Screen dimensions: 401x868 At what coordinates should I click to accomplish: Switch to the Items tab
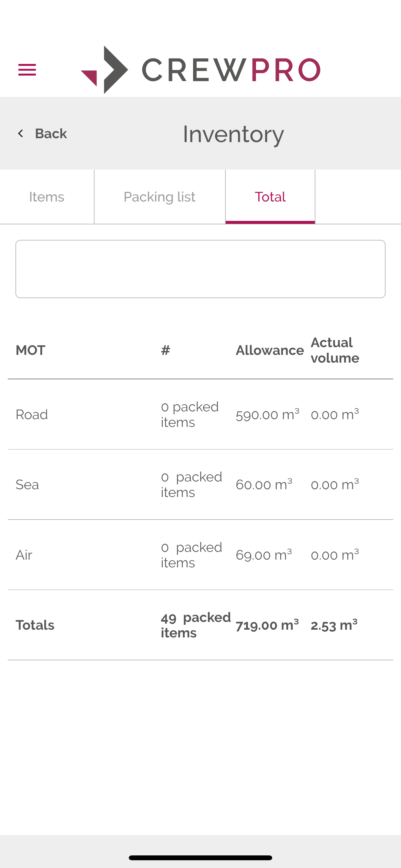pos(46,197)
